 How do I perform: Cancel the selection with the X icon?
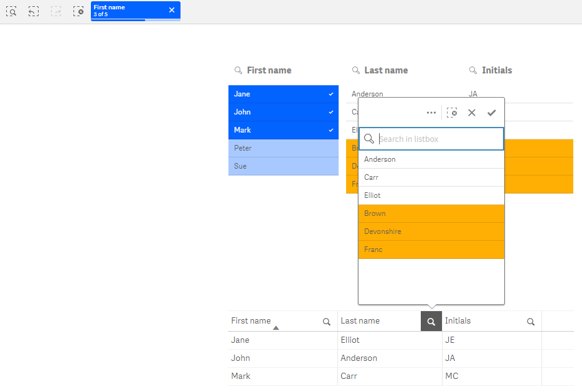coord(472,113)
